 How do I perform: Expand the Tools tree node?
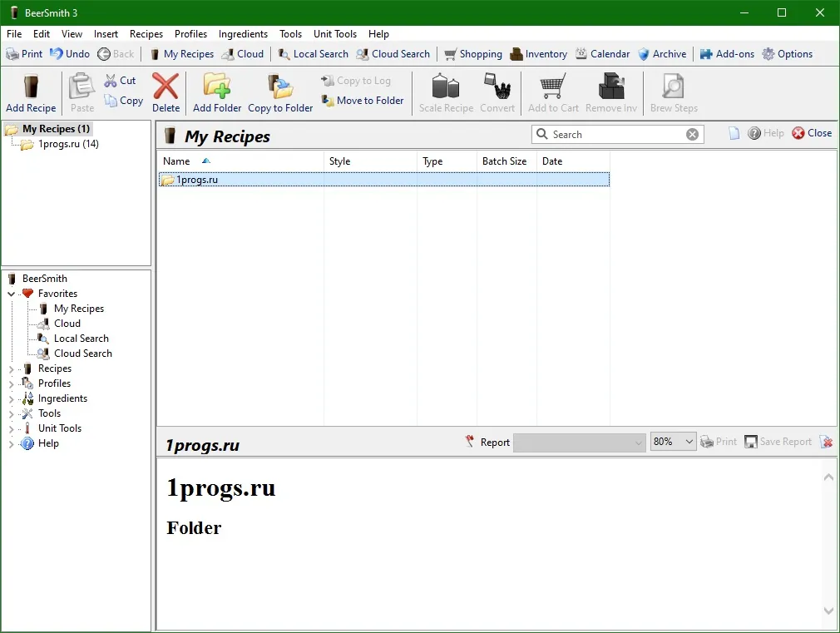(12, 413)
